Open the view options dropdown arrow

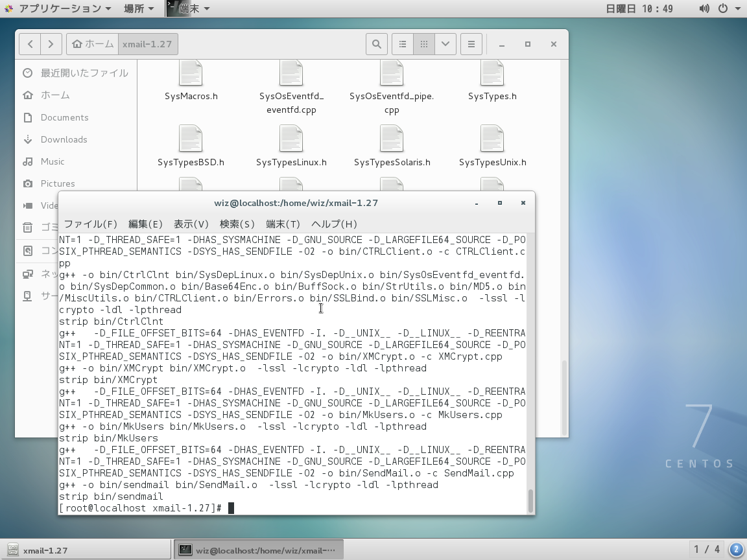click(x=445, y=44)
